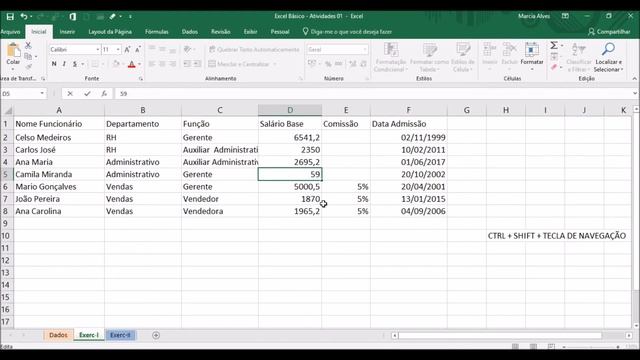
Task: Open the Formatar cells menu
Action: [x=531, y=56]
